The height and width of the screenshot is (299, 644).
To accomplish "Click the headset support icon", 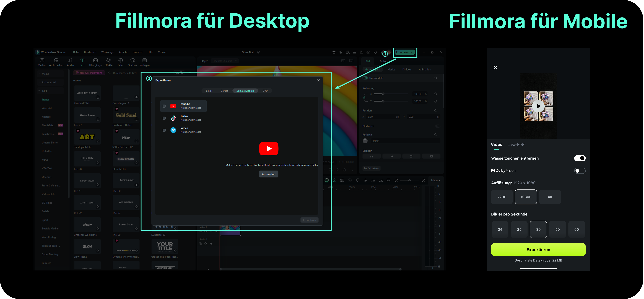I will click(x=375, y=52).
